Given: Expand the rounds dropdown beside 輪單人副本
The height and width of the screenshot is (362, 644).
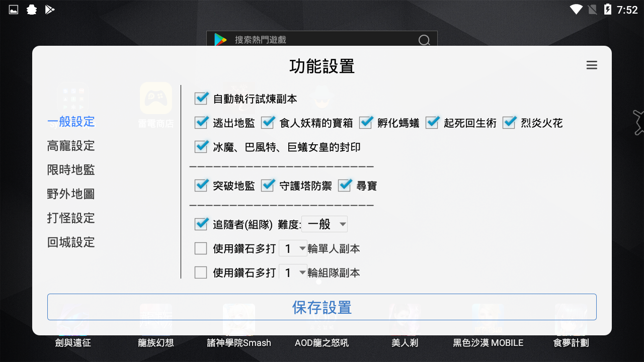Looking at the screenshot, I should point(293,248).
